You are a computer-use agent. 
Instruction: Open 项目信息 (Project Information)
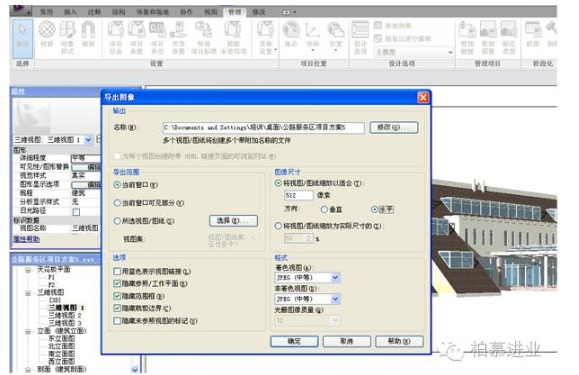(116, 37)
